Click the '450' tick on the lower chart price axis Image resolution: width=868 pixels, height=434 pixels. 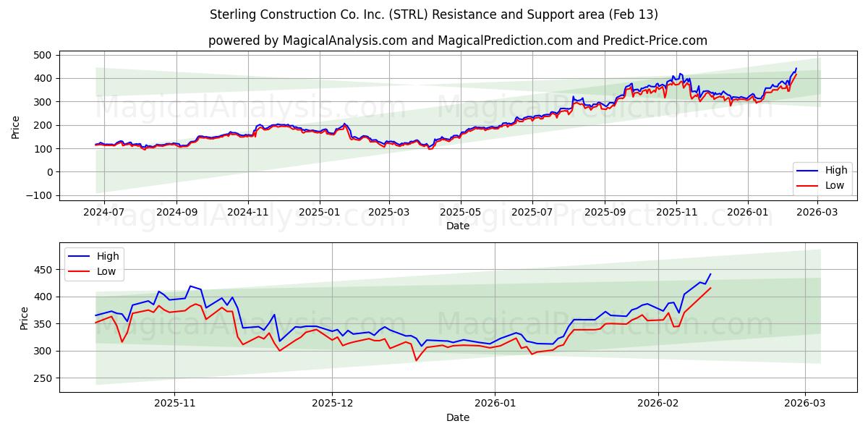coord(43,270)
